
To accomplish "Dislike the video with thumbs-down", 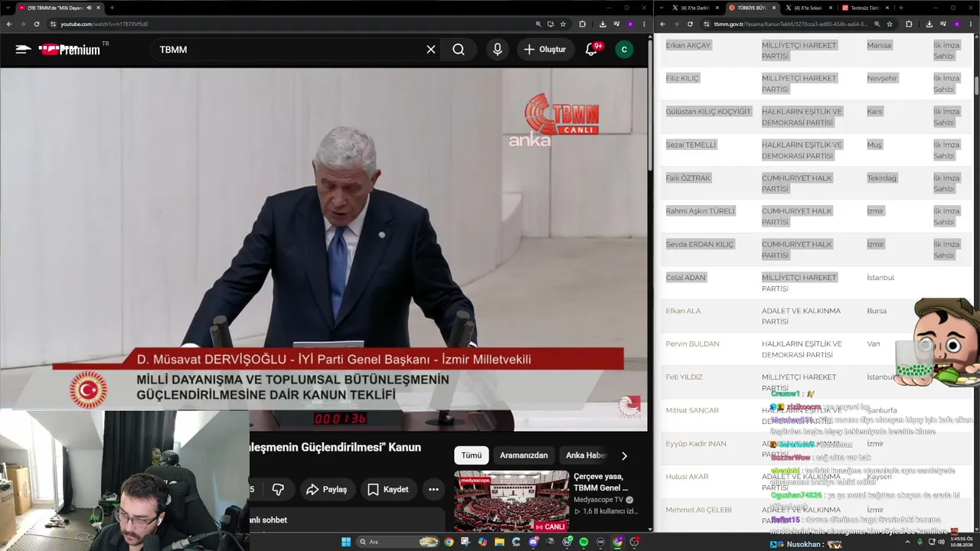I will (278, 489).
